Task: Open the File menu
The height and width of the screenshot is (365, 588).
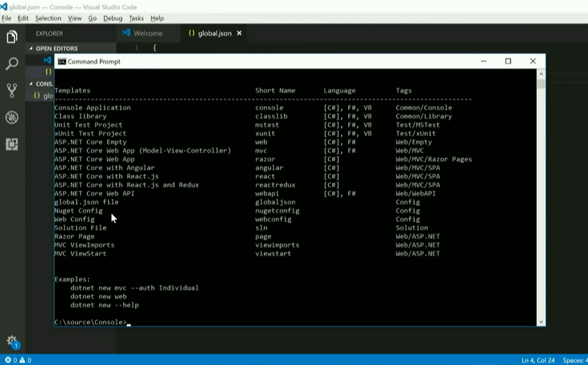Action: pyautogui.click(x=6, y=18)
